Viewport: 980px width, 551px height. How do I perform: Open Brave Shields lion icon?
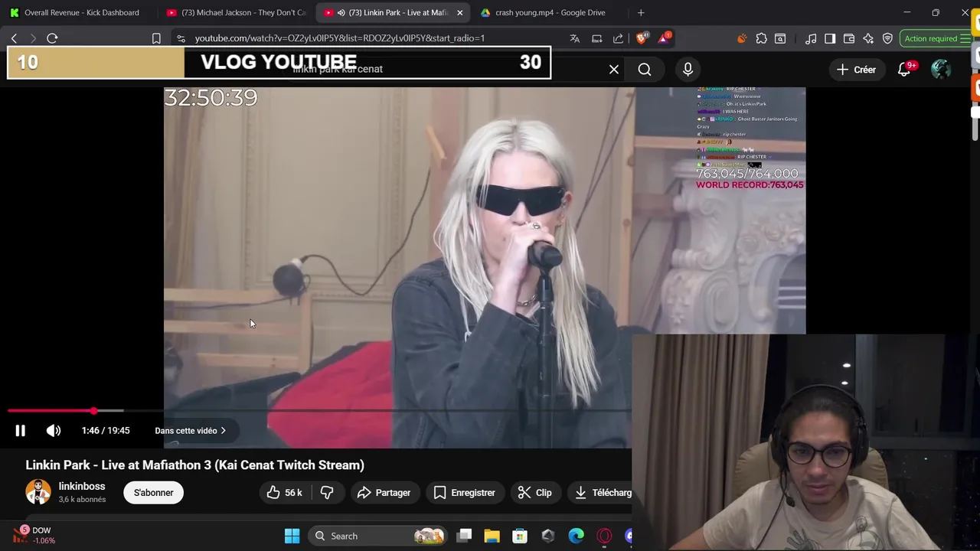(642, 38)
